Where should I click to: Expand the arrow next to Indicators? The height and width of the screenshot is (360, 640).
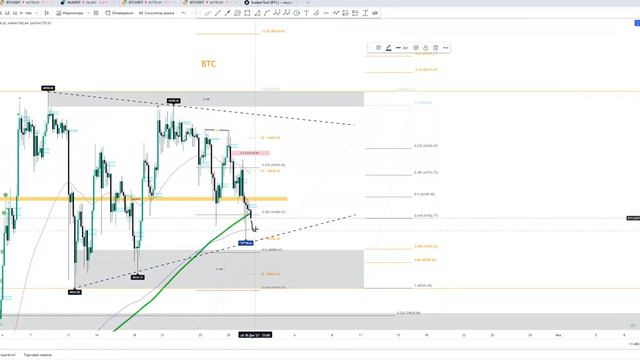click(88, 13)
